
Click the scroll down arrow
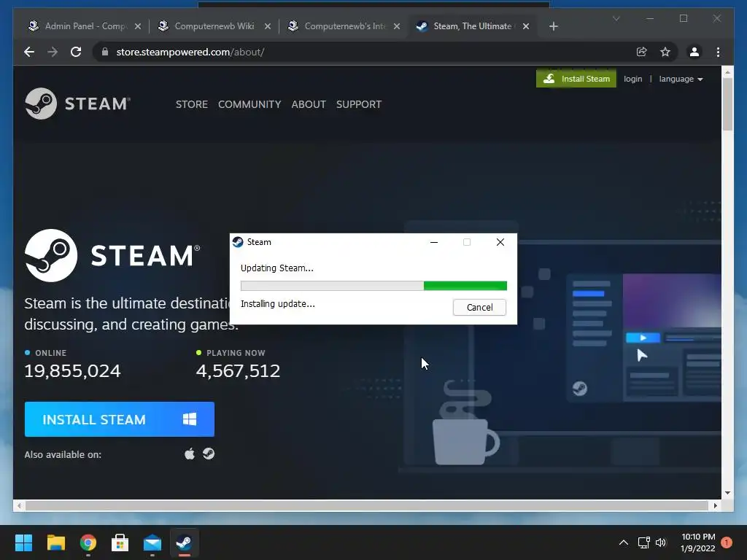pos(727,494)
